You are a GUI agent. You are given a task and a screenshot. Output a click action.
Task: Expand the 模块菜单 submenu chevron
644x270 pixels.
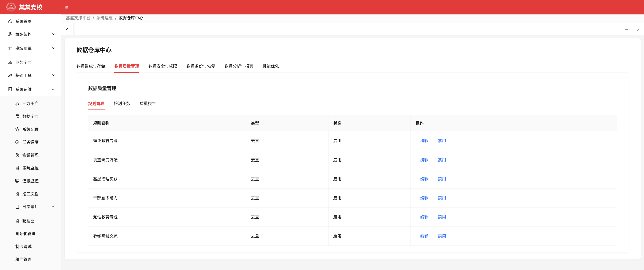click(x=53, y=48)
